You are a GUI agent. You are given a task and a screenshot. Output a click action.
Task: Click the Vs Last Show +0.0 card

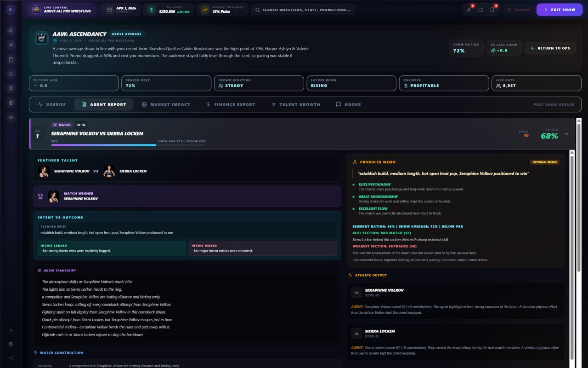504,48
